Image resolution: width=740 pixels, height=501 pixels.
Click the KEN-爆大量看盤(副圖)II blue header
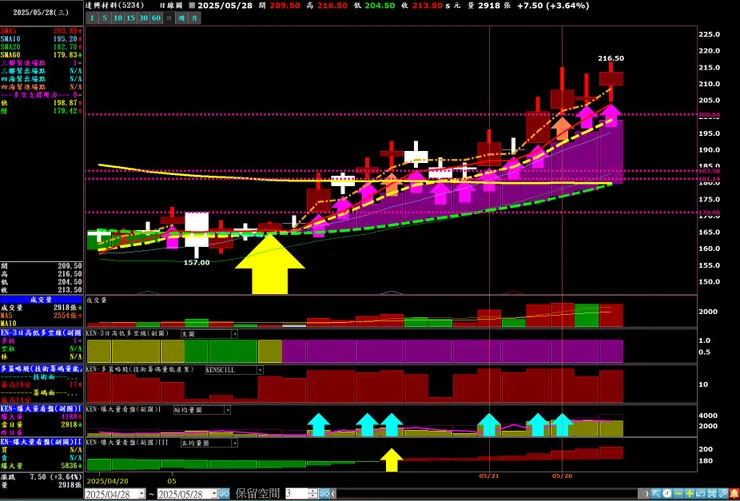click(x=42, y=442)
